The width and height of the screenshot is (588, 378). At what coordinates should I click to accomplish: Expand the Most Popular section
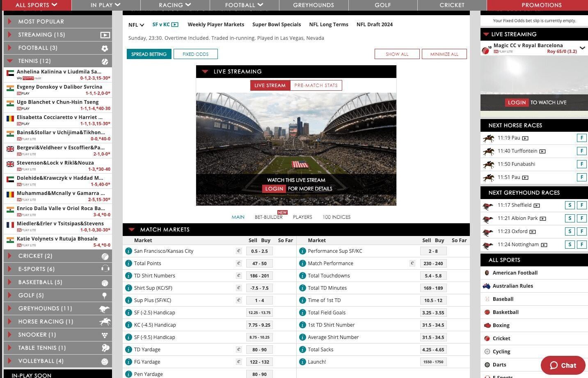(58, 21)
